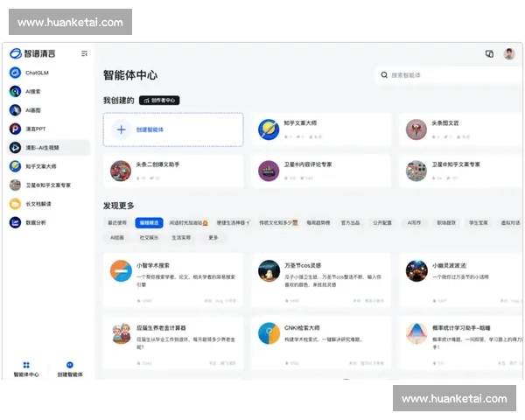Expand the 更多 category option

[213, 237]
